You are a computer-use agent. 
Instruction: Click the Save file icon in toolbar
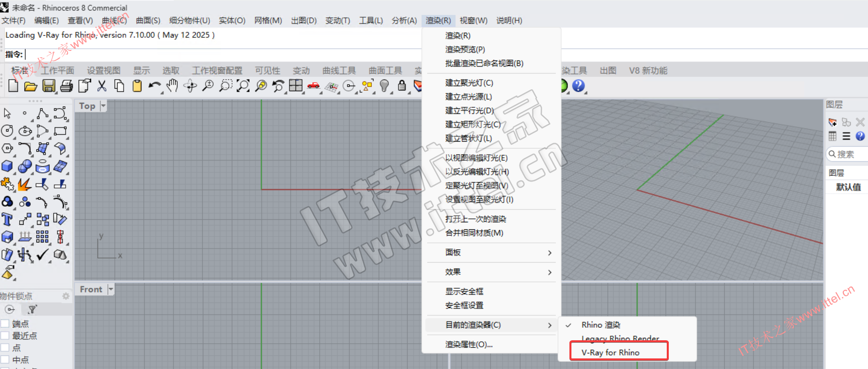click(48, 86)
